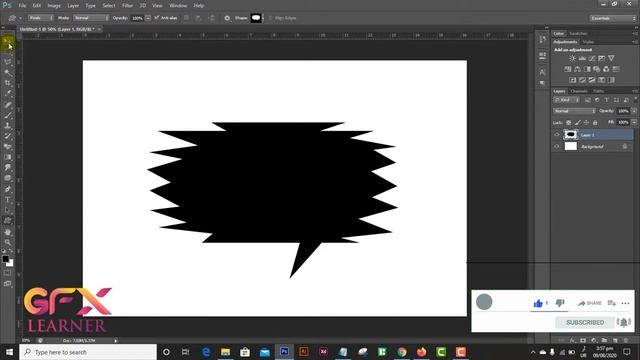Open the Essentials workspace dropdown
The width and height of the screenshot is (640, 360).
[x=613, y=18]
